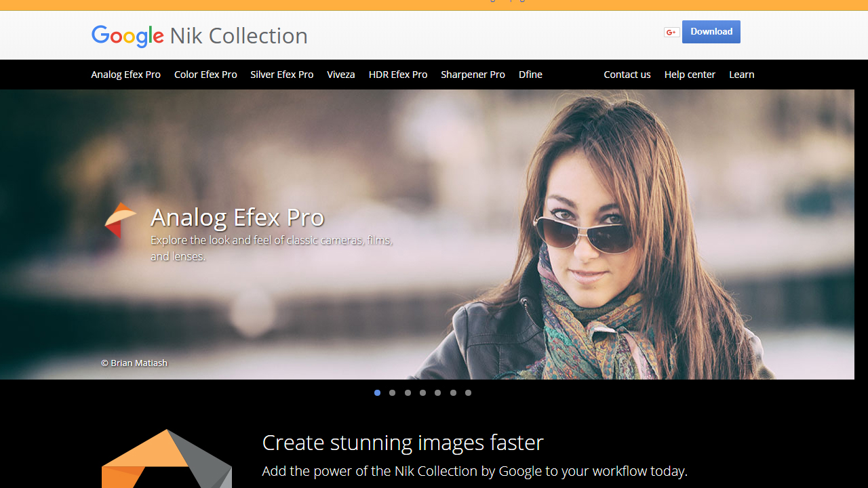Open the Dfine page

[x=530, y=75]
